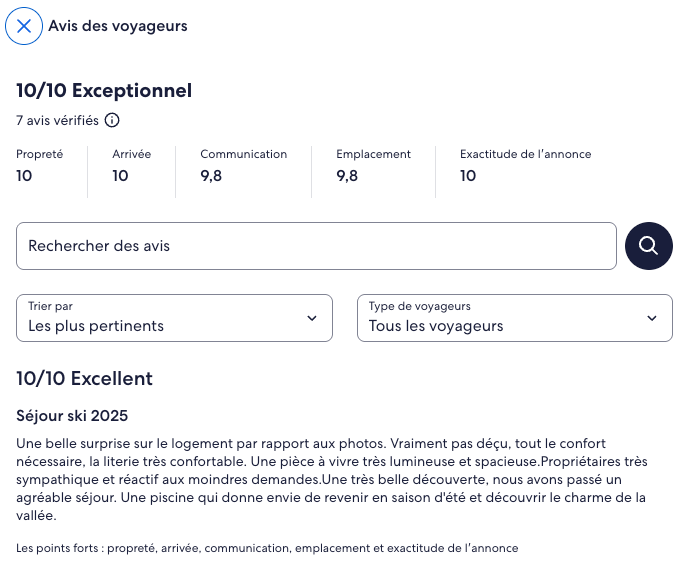Expand the Type de voyageurs dropdown
Viewport: 697px width, 564px height.
pos(514,318)
